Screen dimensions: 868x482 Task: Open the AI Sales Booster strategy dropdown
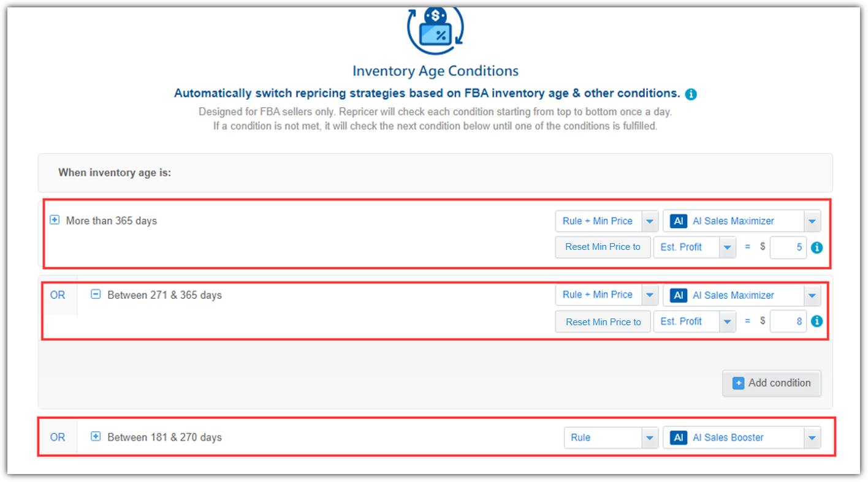tap(742, 437)
